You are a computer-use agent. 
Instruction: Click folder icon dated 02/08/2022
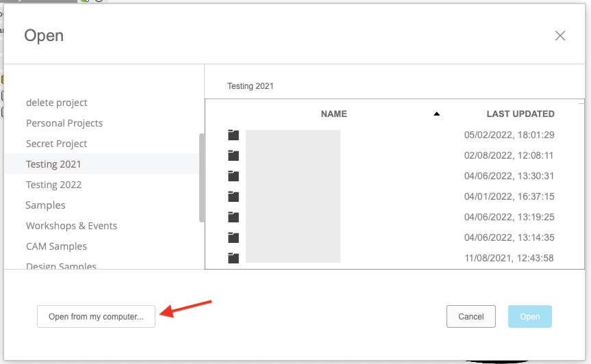[234, 155]
